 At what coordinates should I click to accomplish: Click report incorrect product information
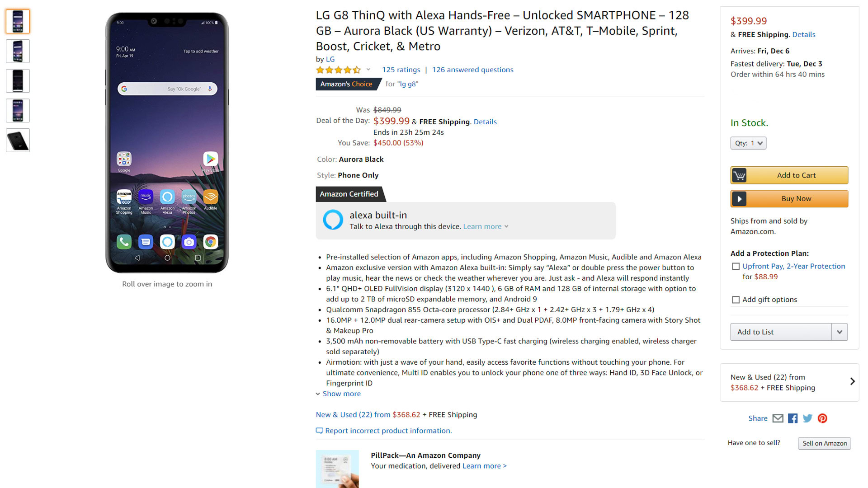click(388, 431)
